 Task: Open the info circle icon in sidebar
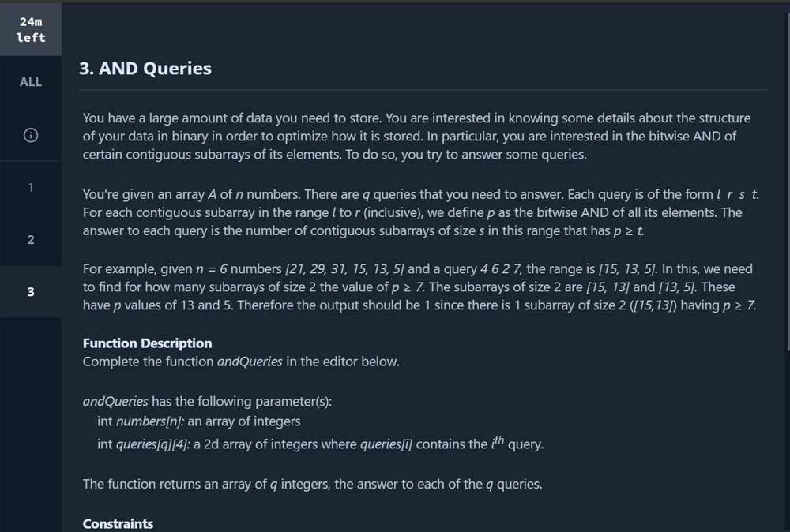coord(31,135)
